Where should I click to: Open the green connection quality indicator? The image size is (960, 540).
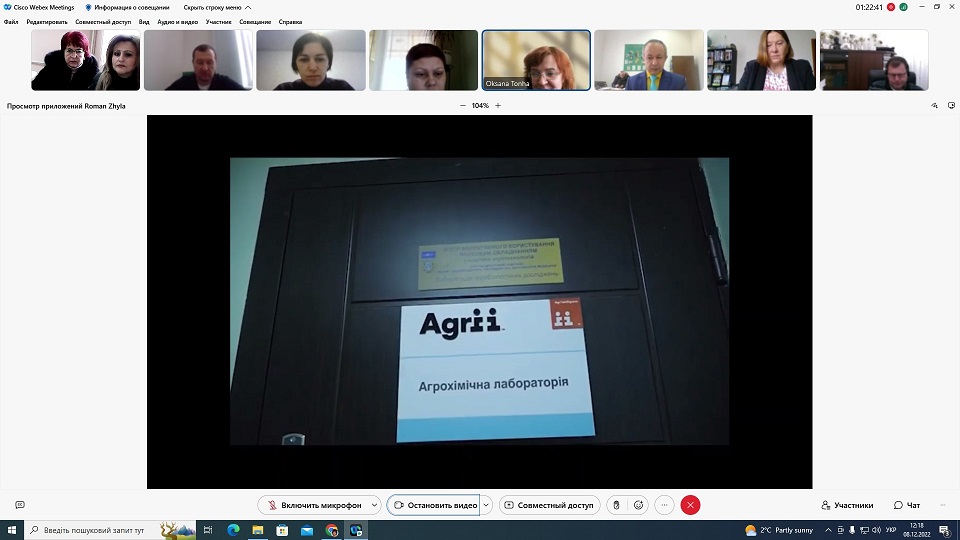coord(903,7)
